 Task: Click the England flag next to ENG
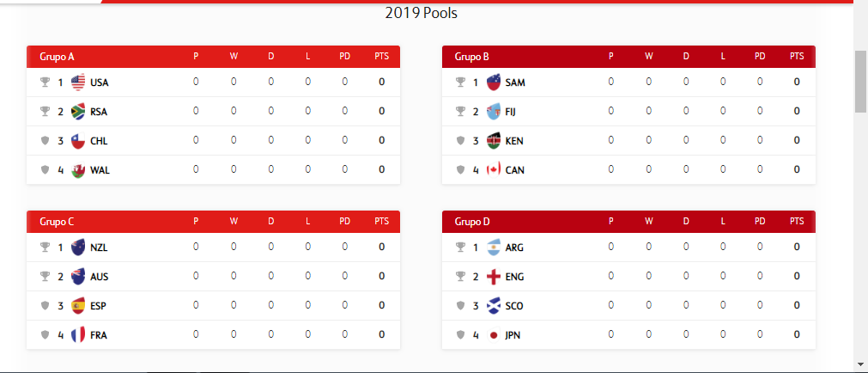[493, 277]
